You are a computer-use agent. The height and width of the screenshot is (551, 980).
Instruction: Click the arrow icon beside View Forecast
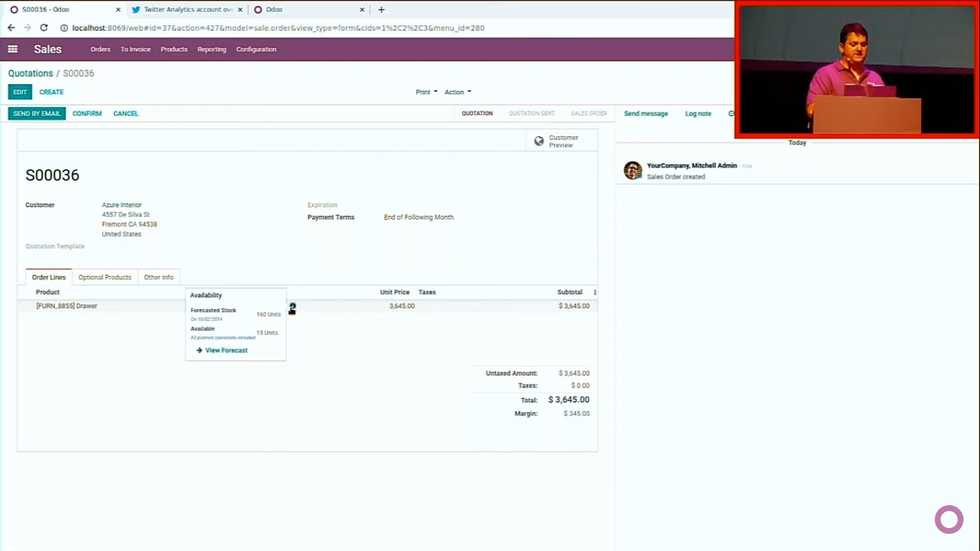pos(199,350)
